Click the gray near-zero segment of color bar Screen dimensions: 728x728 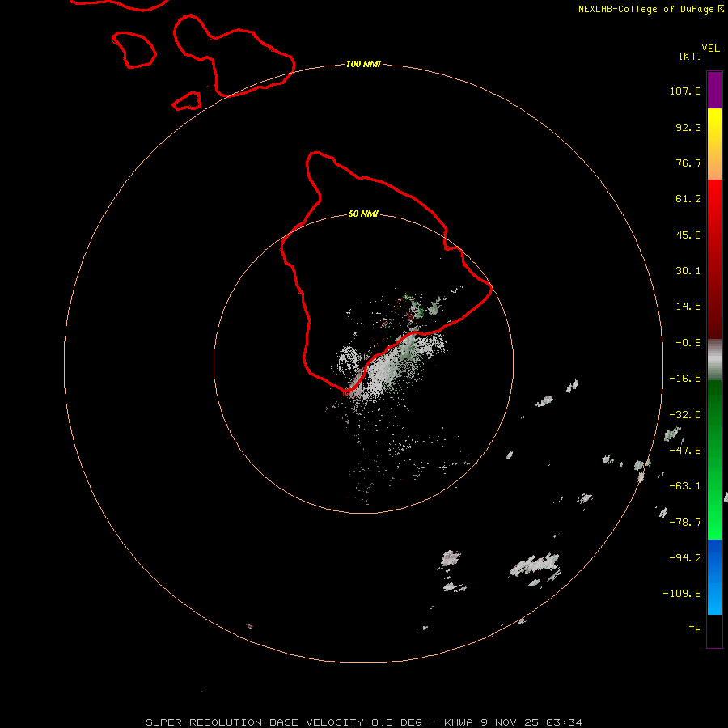coord(714,359)
